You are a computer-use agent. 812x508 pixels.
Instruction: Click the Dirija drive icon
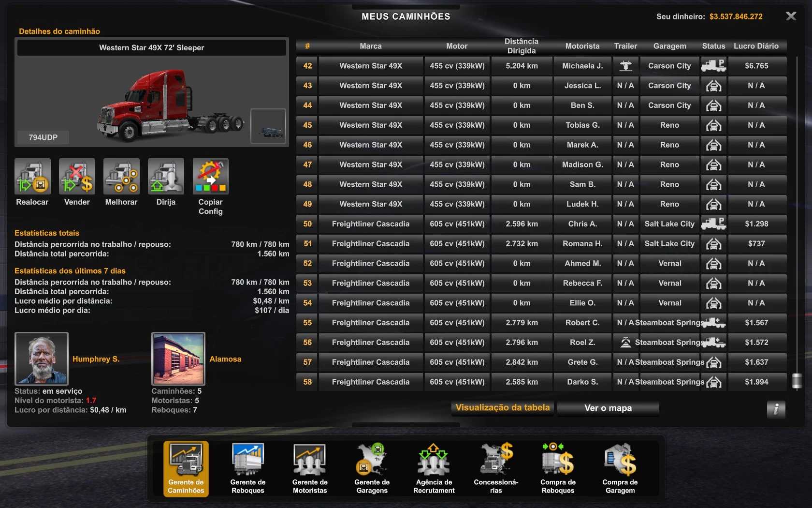point(166,177)
